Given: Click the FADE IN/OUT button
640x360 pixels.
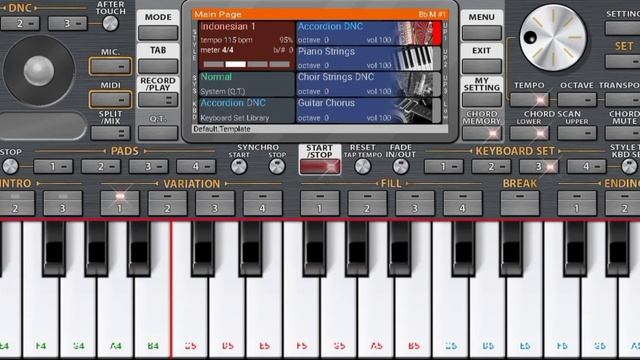Looking at the screenshot, I should pos(400,166).
